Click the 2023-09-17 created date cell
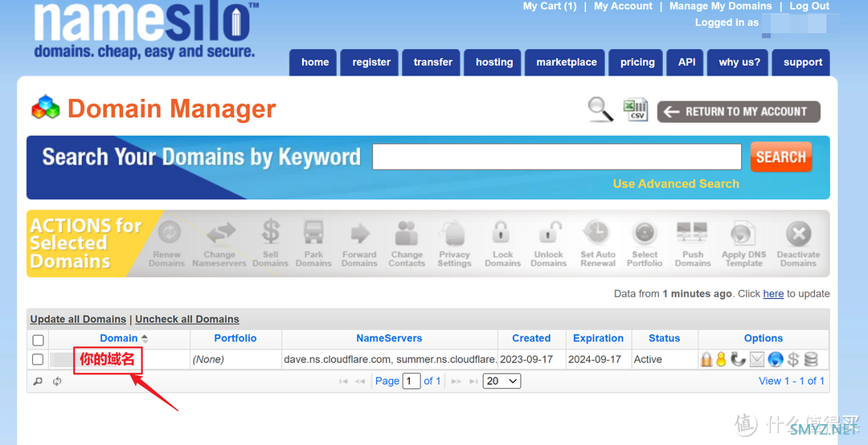868x445 pixels. pyautogui.click(x=532, y=359)
